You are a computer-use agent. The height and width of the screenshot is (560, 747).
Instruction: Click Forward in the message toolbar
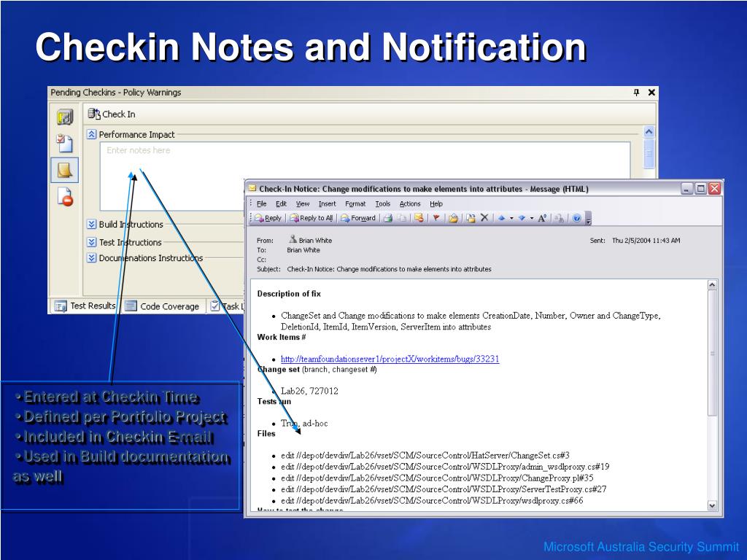(358, 218)
